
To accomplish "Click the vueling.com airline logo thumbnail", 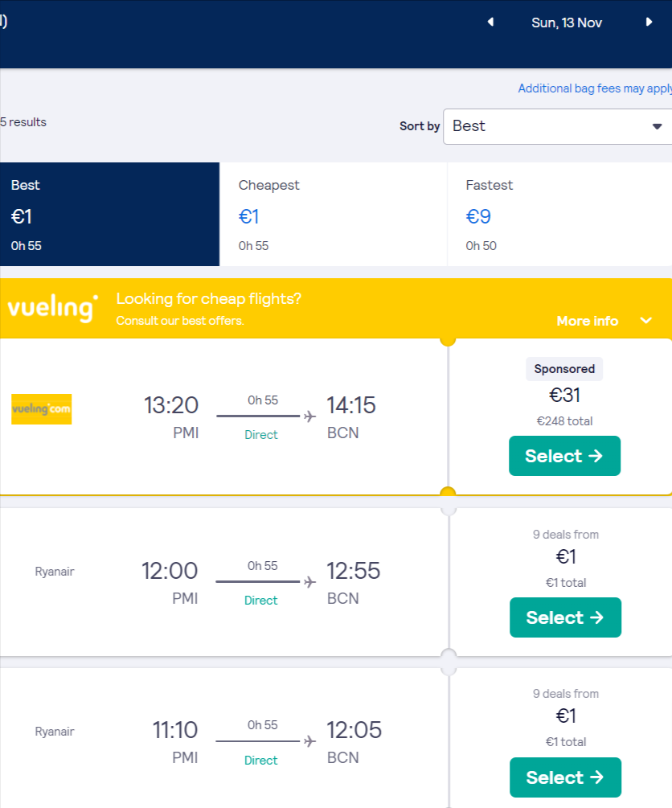I will pyautogui.click(x=41, y=409).
